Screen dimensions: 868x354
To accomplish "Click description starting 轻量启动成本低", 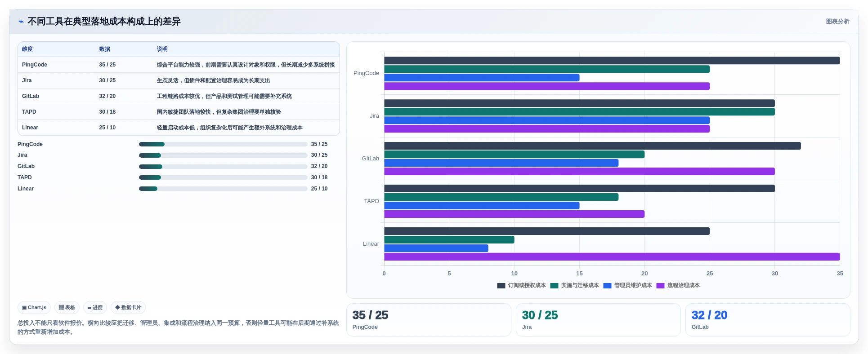I will pos(229,128).
